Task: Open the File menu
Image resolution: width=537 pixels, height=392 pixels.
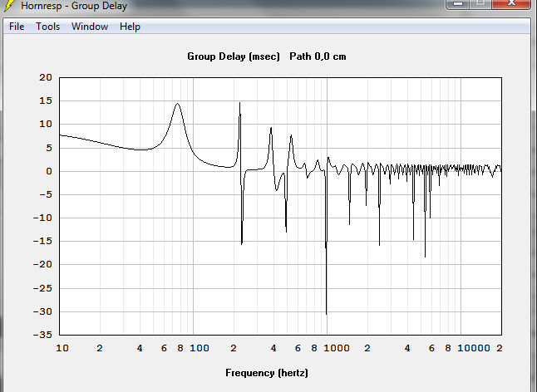Action: click(17, 27)
